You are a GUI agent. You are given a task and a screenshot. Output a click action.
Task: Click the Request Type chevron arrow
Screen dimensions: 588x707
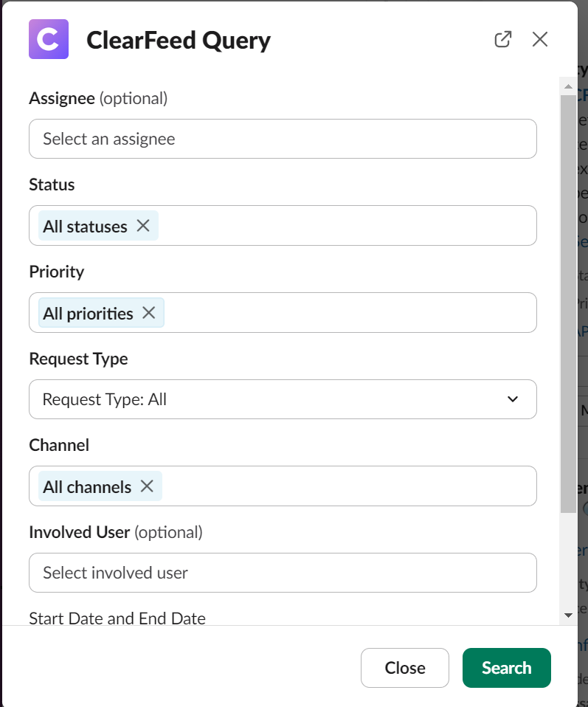(513, 399)
